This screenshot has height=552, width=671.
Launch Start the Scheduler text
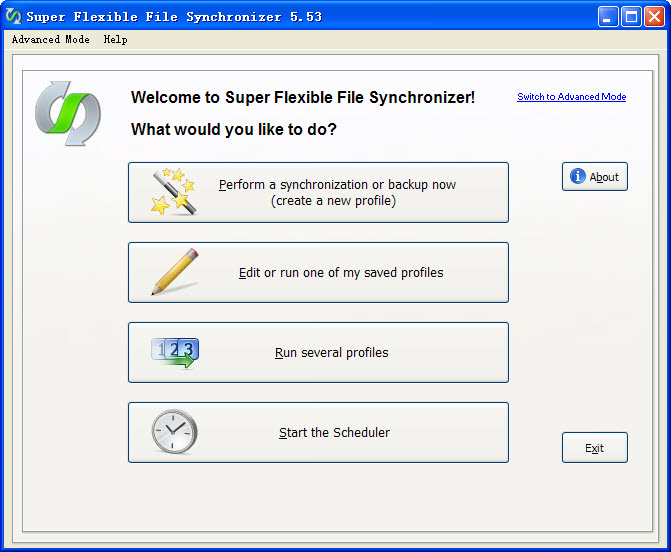pos(334,433)
